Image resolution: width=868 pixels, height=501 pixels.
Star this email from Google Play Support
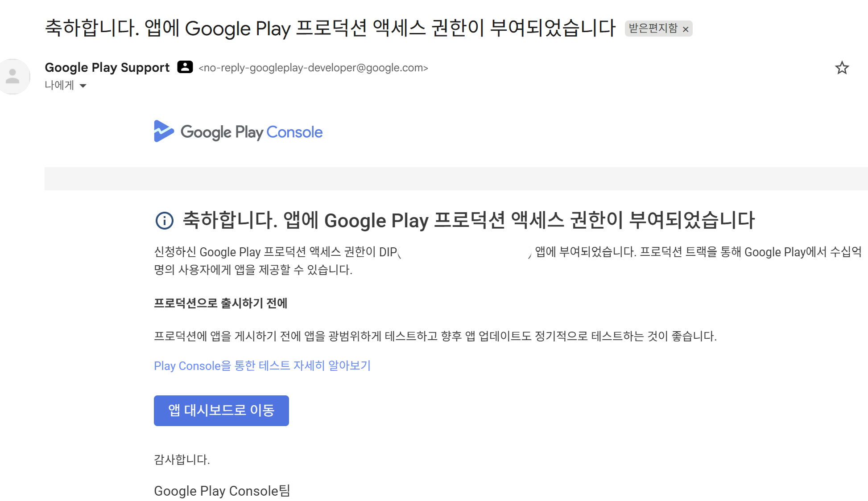pyautogui.click(x=842, y=68)
